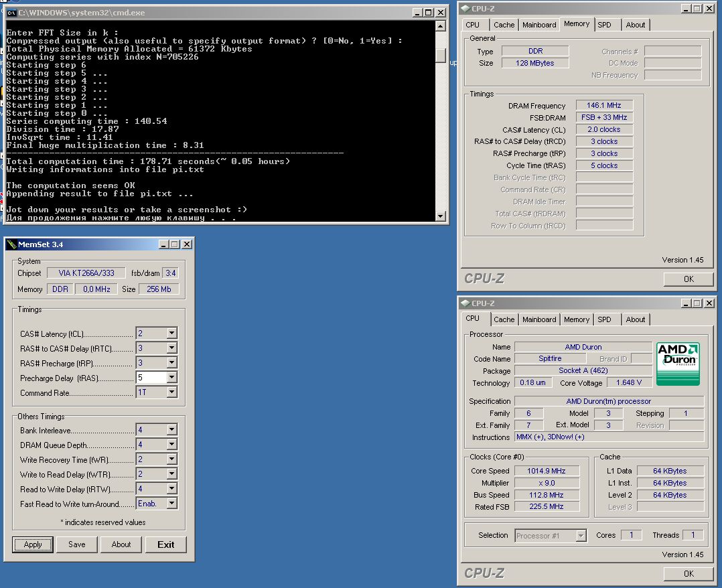The height and width of the screenshot is (588, 722).
Task: Open the Command Rate dropdown
Action: pyautogui.click(x=171, y=392)
